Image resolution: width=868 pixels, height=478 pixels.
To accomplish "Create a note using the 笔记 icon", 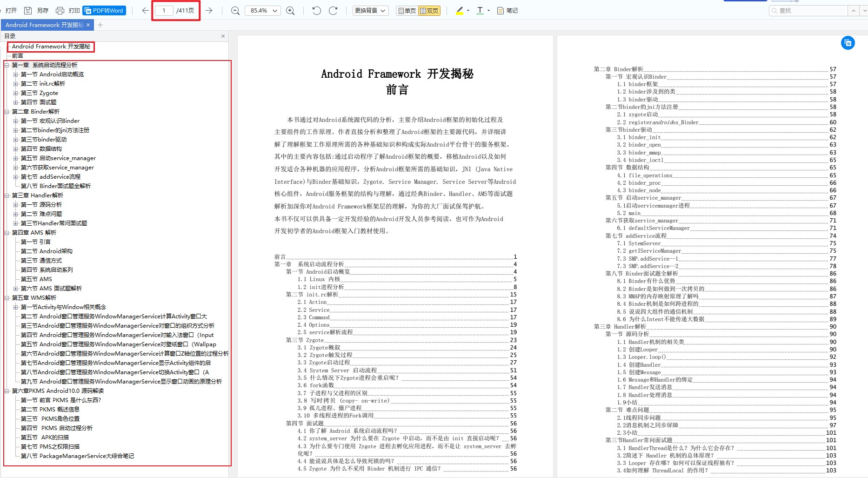I will (x=507, y=10).
